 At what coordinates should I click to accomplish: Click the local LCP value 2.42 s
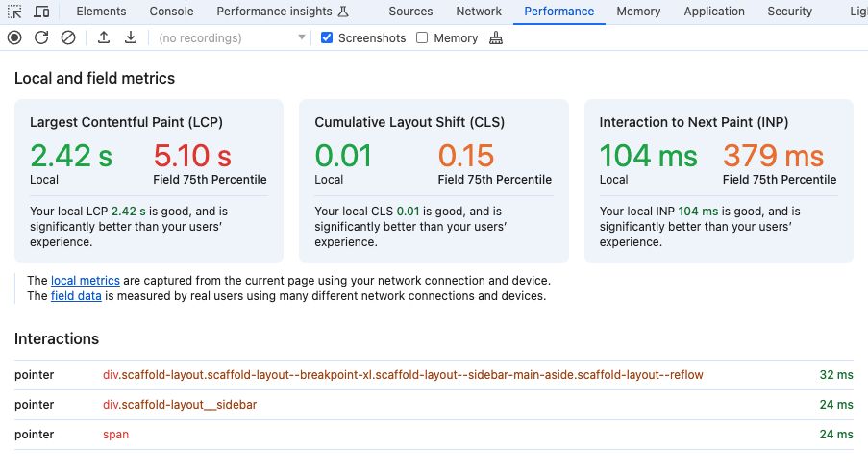(71, 155)
